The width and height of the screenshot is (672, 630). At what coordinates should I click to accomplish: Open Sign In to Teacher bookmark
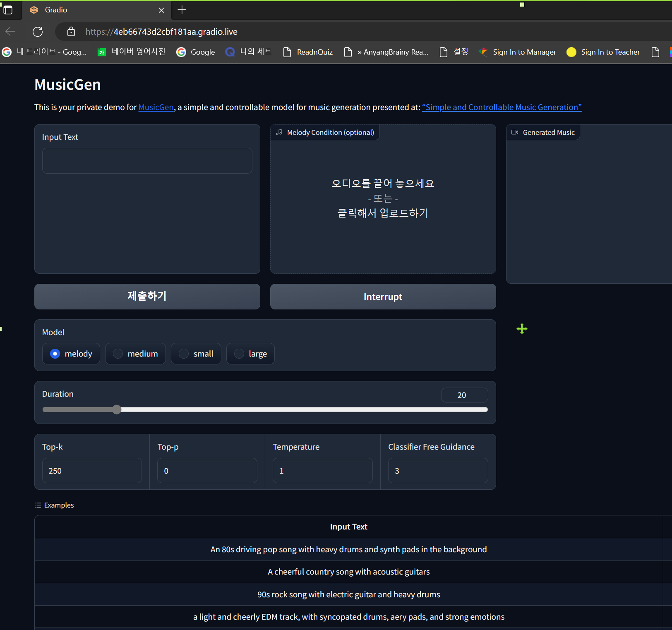click(x=603, y=52)
